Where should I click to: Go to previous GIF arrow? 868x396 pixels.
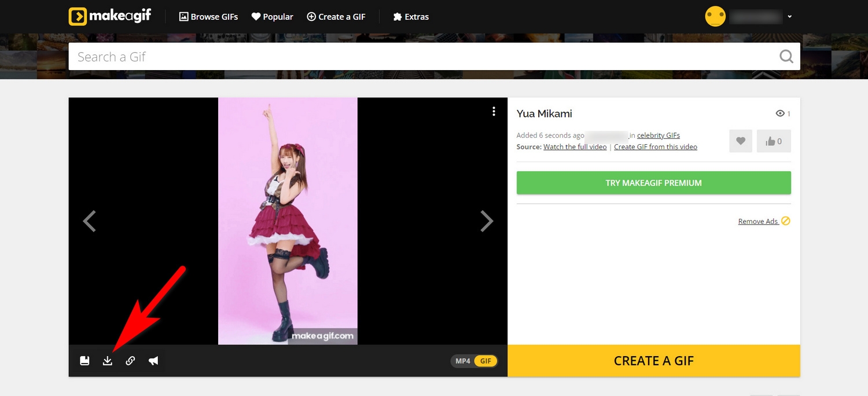click(x=89, y=221)
